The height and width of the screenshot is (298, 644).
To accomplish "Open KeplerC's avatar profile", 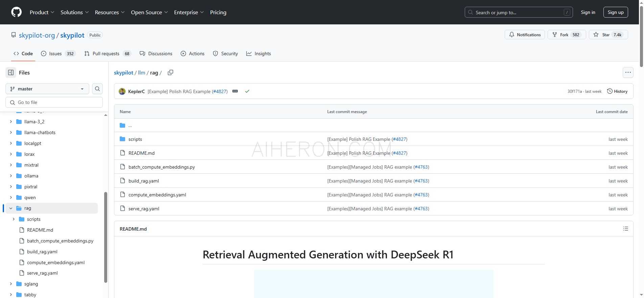I will 122,91.
